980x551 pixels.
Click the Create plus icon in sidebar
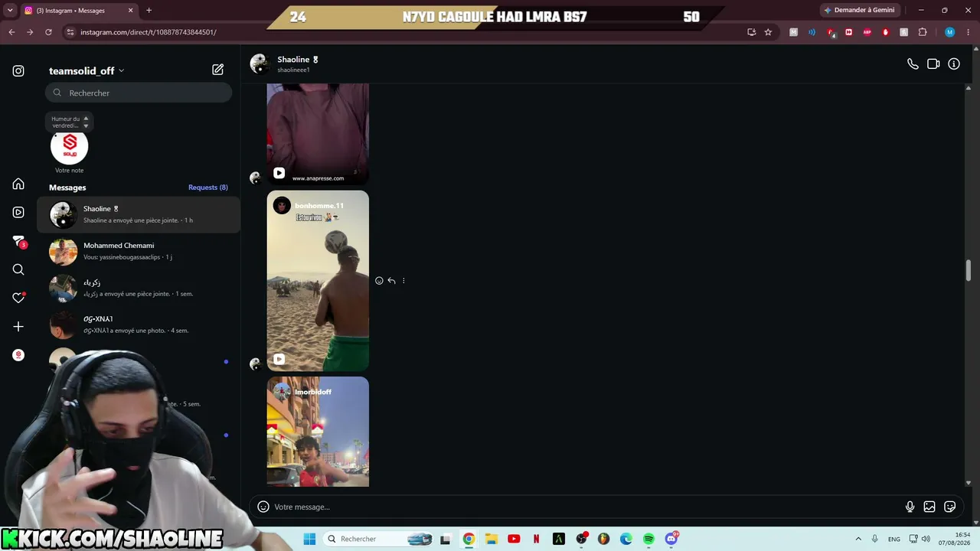(x=18, y=327)
